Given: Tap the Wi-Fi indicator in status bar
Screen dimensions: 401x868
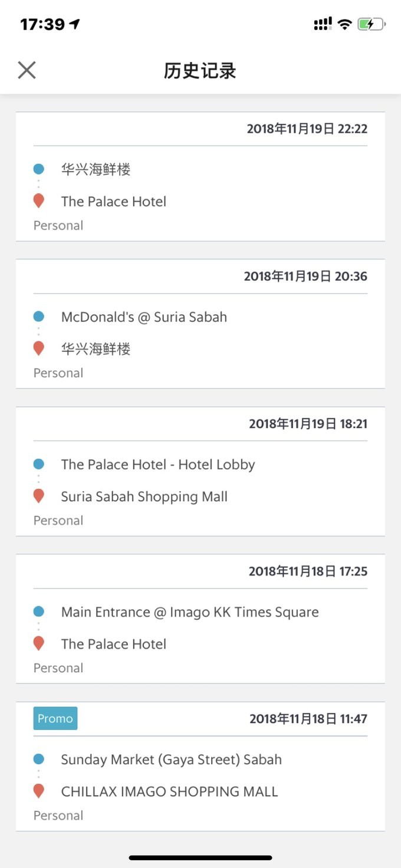Looking at the screenshot, I should 345,24.
